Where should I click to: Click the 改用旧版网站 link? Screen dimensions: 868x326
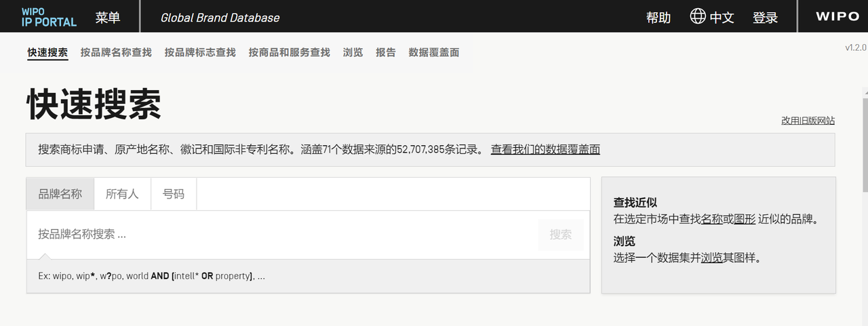tap(808, 121)
